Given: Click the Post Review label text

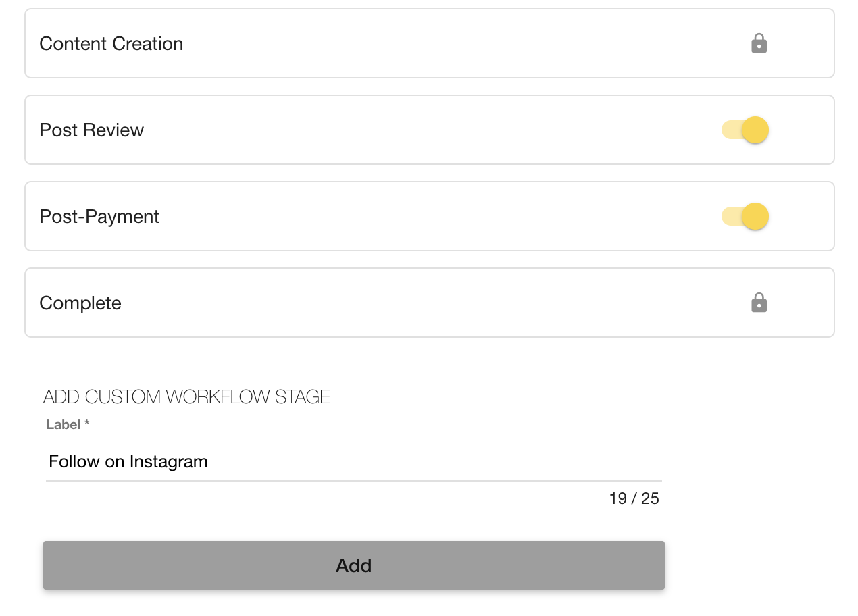Looking at the screenshot, I should coord(92,130).
